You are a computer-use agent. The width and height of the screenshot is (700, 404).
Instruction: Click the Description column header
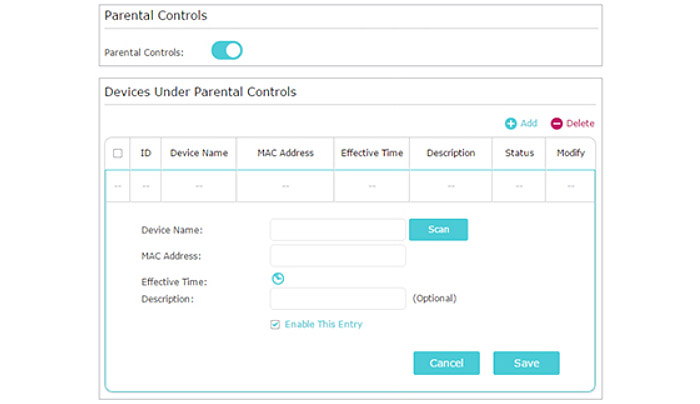[451, 153]
